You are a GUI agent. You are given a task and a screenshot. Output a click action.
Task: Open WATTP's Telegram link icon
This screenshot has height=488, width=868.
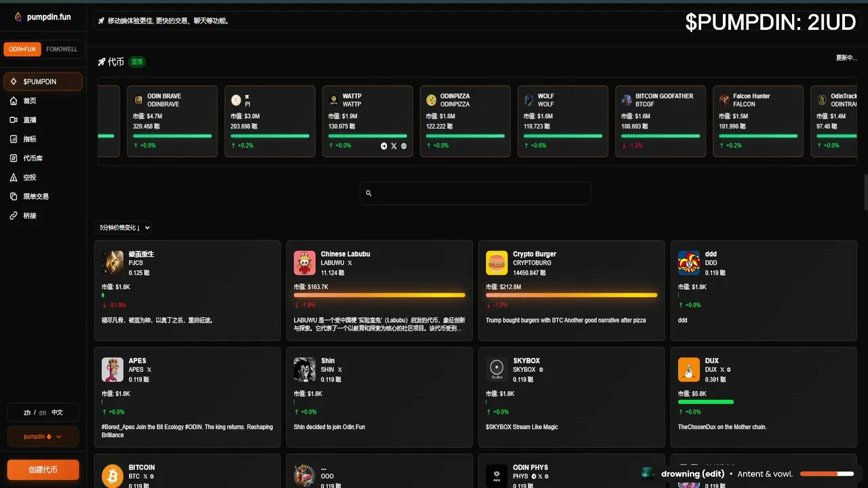click(x=384, y=146)
